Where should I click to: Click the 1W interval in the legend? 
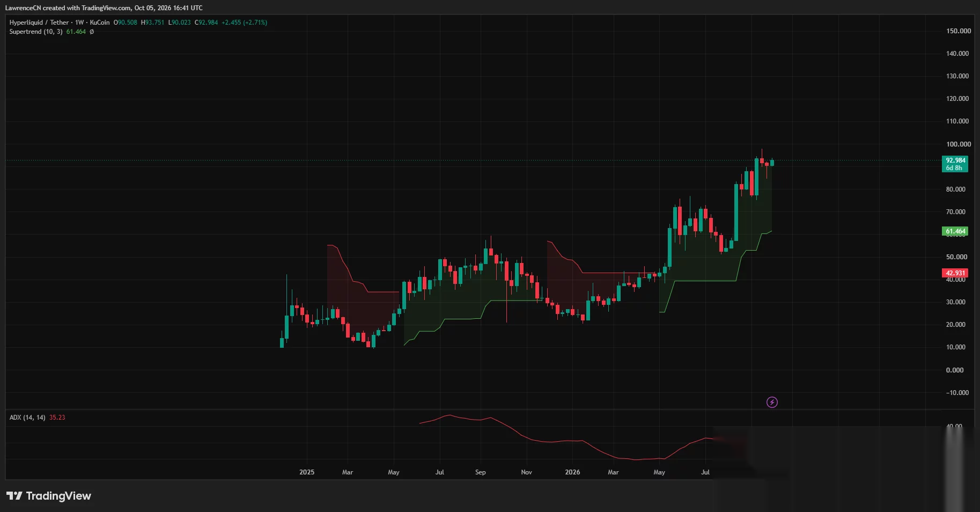pyautogui.click(x=79, y=23)
